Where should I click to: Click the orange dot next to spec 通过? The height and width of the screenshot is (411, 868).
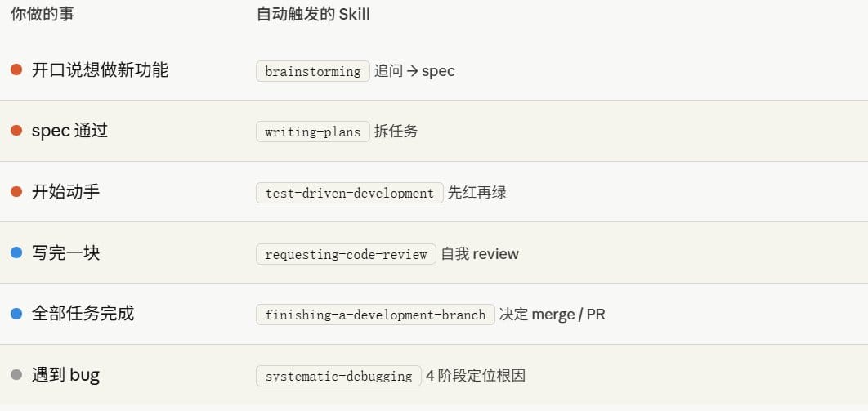tap(16, 131)
